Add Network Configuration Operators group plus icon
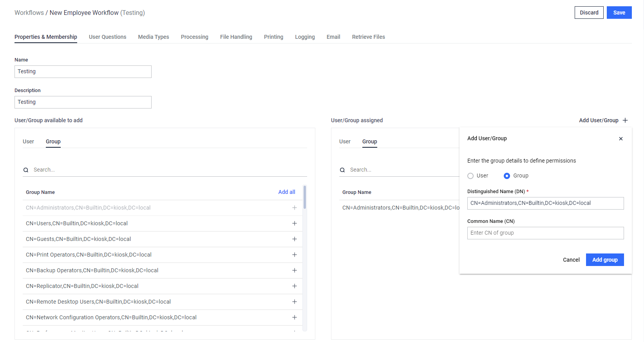Image resolution: width=644 pixels, height=342 pixels. pyautogui.click(x=295, y=317)
